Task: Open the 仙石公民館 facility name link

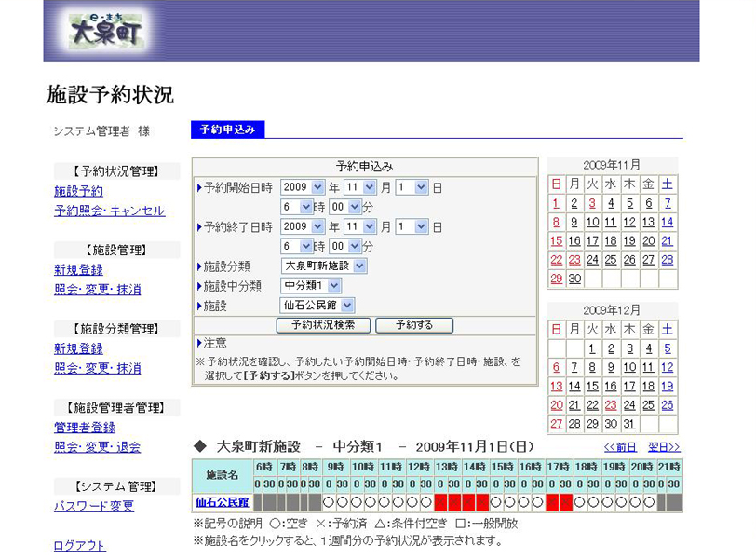Action: [223, 502]
